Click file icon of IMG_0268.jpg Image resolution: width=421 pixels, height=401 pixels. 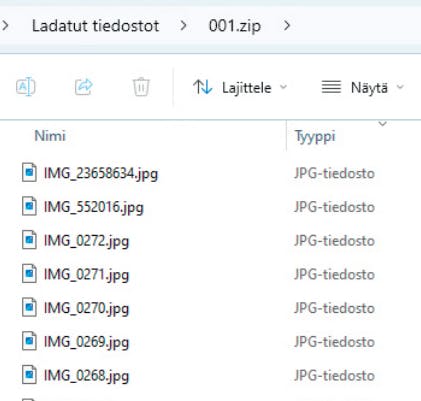click(x=29, y=374)
